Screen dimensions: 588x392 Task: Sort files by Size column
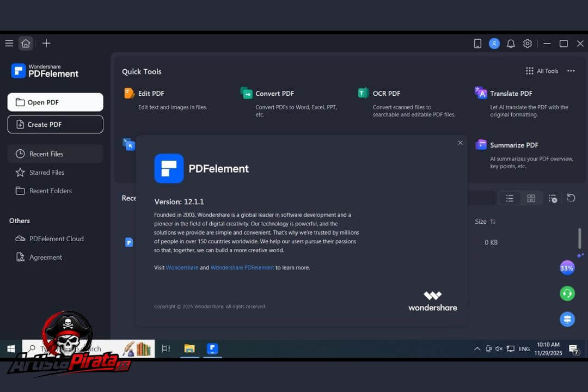485,222
